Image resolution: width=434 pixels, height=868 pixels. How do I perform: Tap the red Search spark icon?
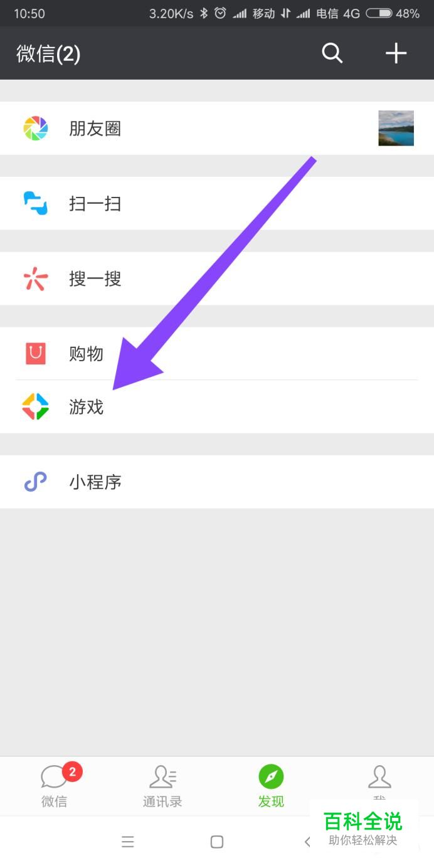(x=36, y=278)
